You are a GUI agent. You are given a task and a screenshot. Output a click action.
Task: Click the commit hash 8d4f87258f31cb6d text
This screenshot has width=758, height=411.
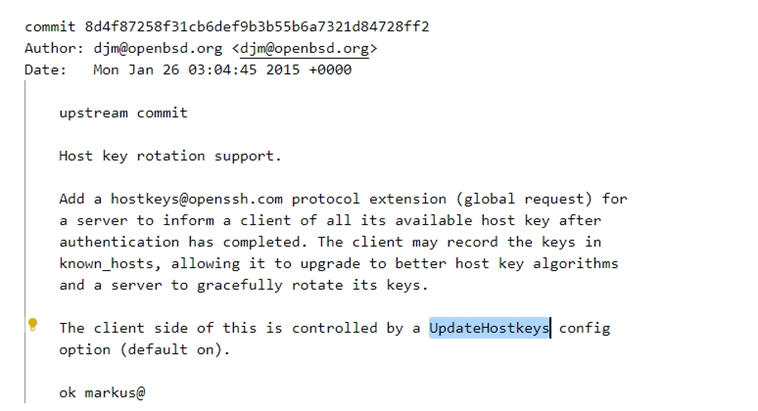257,27
